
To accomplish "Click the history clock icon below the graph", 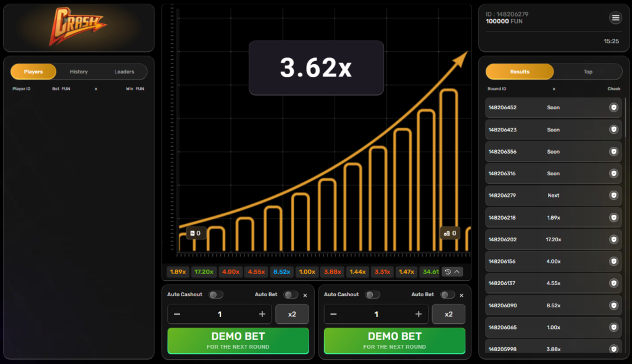I will [447, 271].
